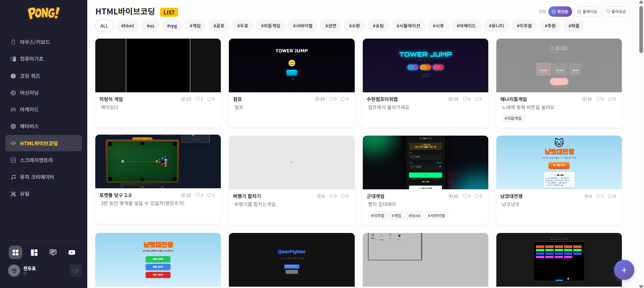Filter by #슈팅 tag
644x288 pixels.
tap(378, 26)
